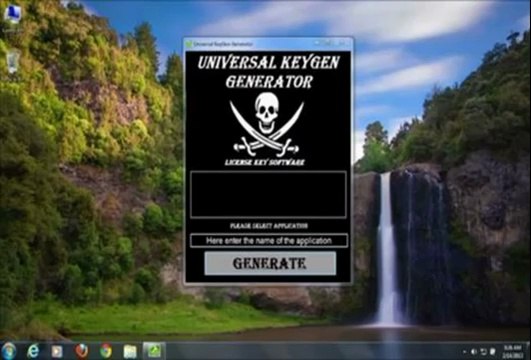This screenshot has height=360, width=531.
Task: Launch Google Chrome from the taskbar
Action: coord(106,351)
